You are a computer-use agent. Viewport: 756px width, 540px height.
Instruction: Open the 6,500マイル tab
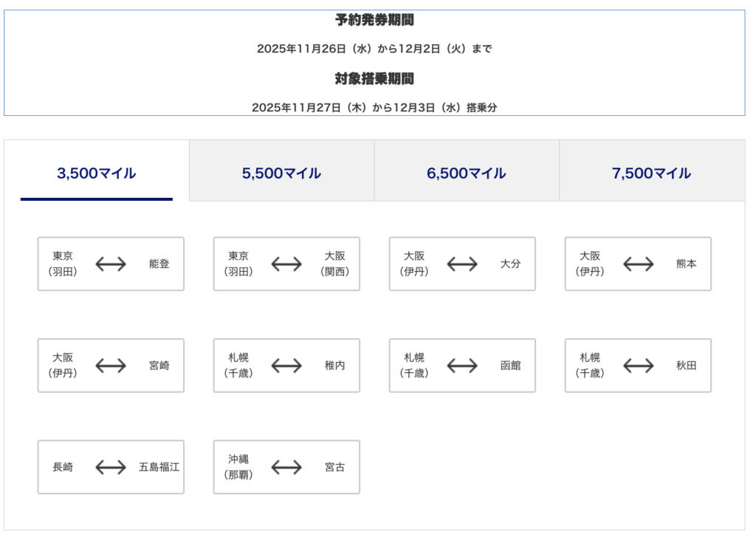click(x=466, y=173)
